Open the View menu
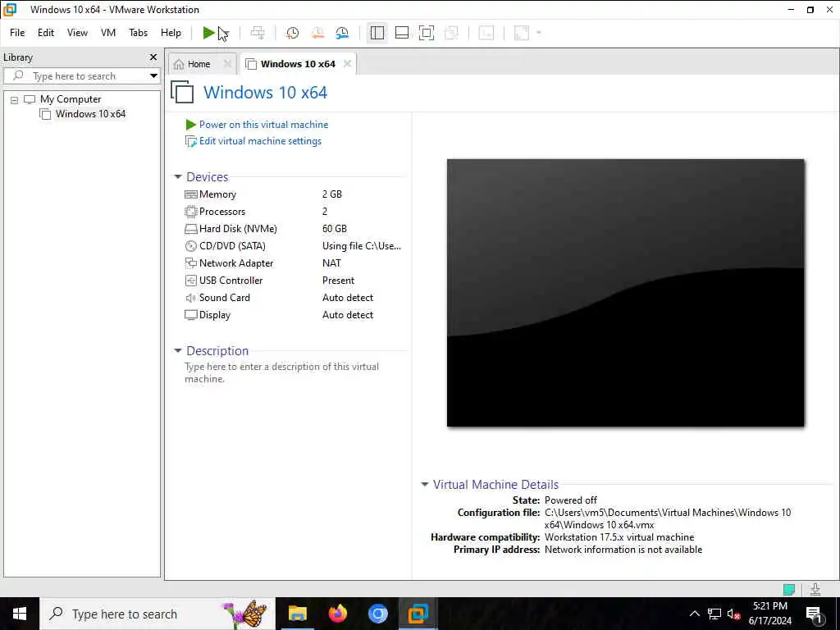This screenshot has height=630, width=840. tap(77, 33)
